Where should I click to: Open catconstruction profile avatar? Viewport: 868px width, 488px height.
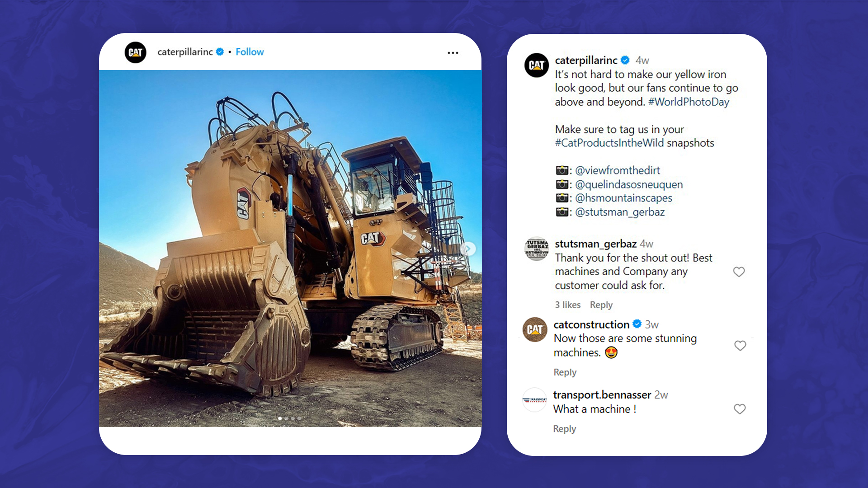coord(535,329)
